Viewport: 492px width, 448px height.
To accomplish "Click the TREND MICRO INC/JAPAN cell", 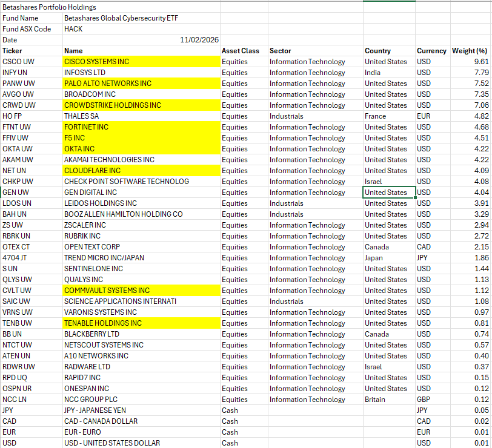I will (141, 258).
